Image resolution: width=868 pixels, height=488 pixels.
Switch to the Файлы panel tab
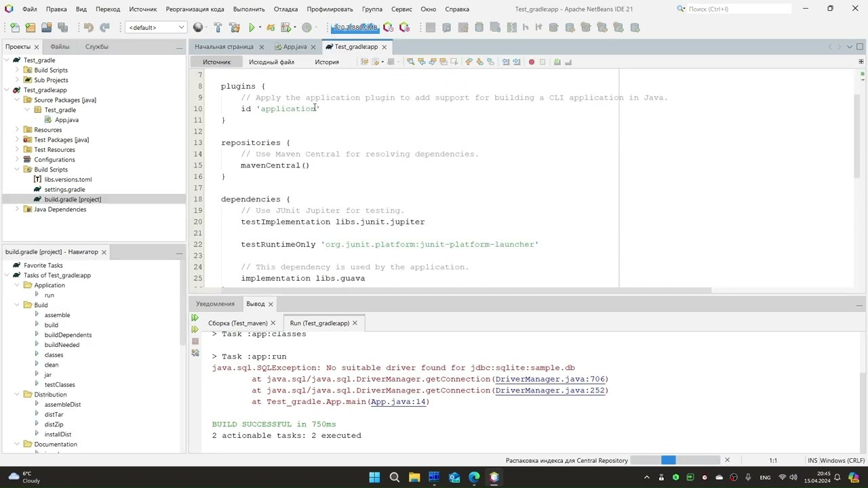pos(60,47)
